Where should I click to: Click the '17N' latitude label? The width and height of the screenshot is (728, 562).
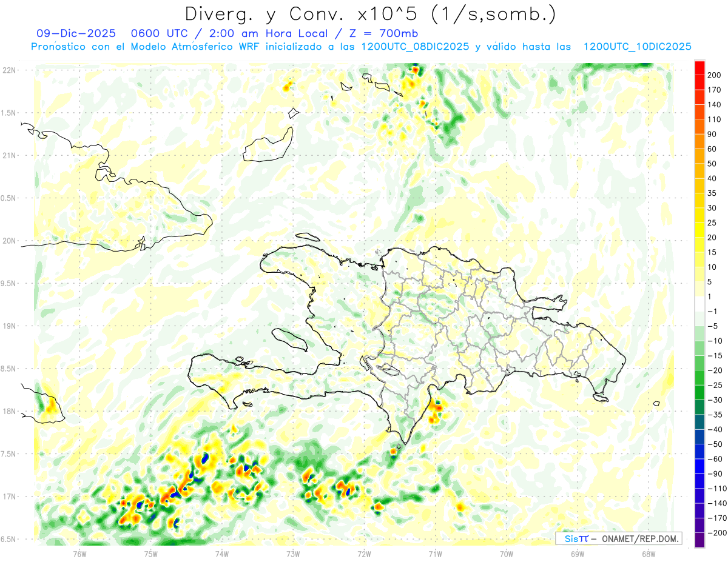pyautogui.click(x=8, y=497)
